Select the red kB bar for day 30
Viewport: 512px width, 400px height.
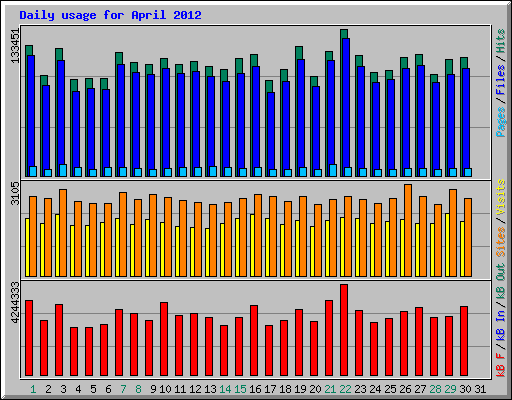click(464, 341)
